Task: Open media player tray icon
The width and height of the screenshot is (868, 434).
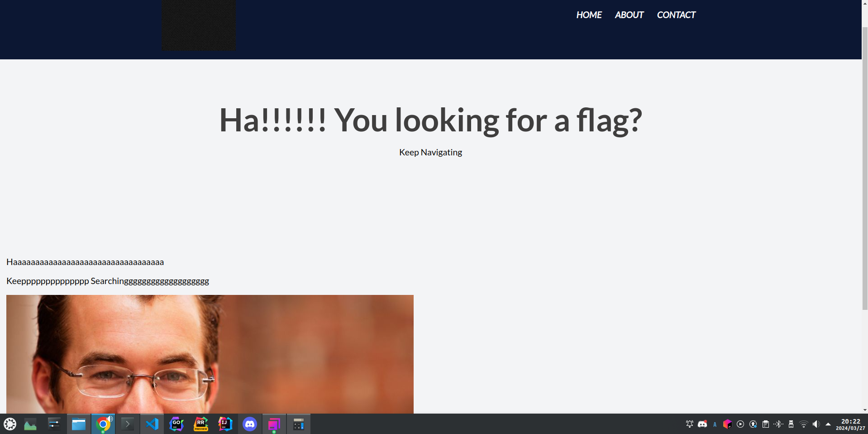Action: 740,424
